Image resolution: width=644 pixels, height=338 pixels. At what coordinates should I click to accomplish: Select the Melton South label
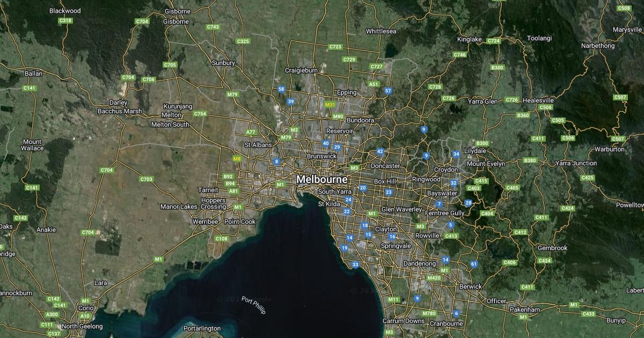pyautogui.click(x=170, y=124)
